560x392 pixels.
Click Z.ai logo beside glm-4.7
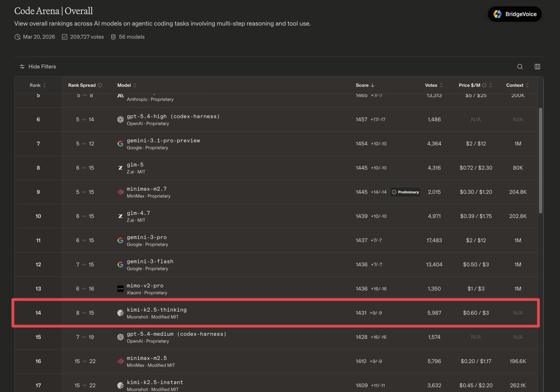tap(120, 216)
